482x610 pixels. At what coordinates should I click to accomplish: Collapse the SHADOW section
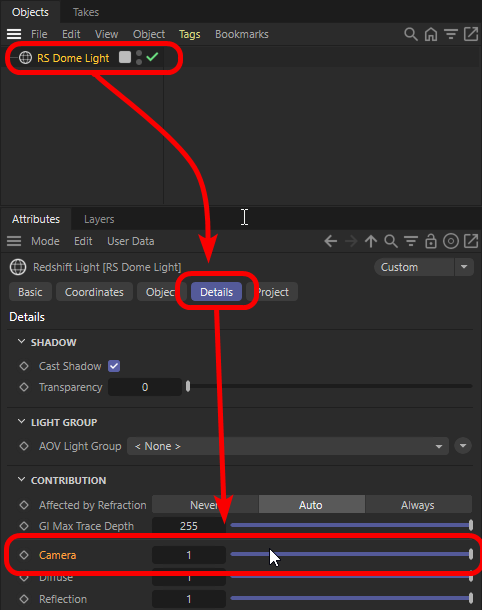pos(22,342)
